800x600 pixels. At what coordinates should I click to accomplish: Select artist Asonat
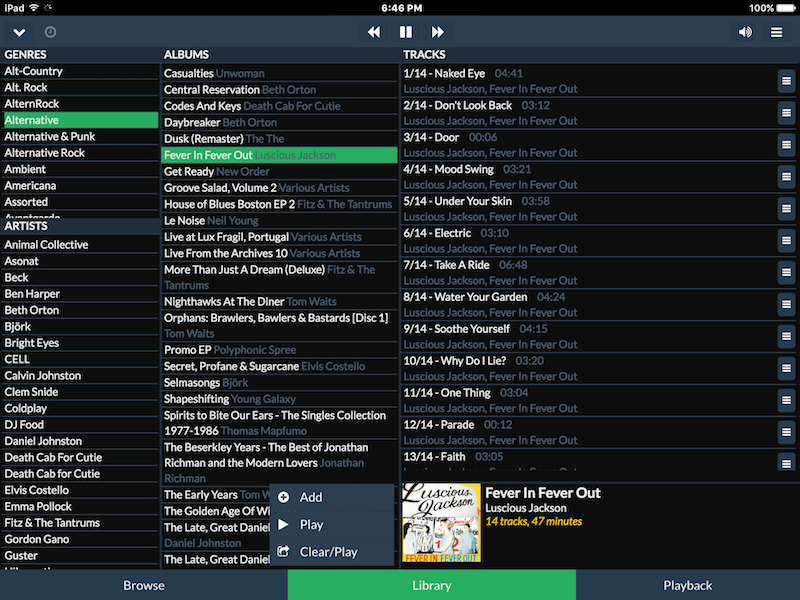81,261
